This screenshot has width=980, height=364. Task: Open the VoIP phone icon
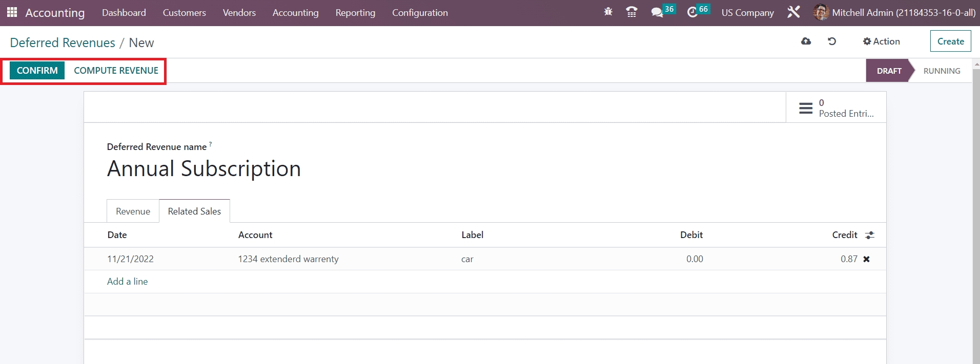[x=631, y=12]
